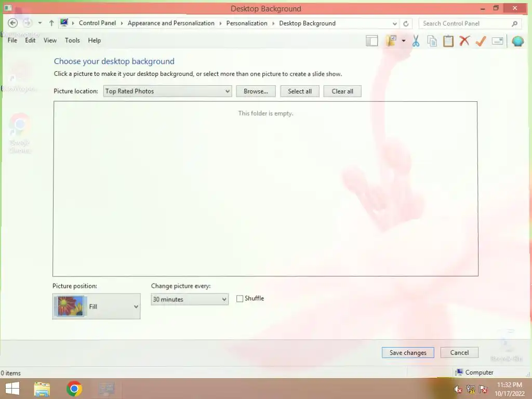Click the Browse... button
532x399 pixels.
click(256, 91)
